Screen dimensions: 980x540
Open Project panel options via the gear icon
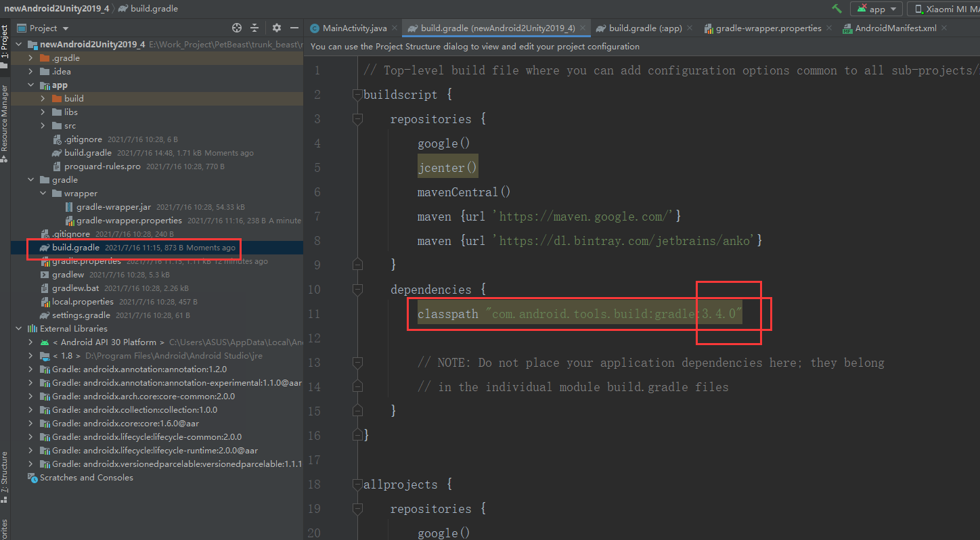(x=276, y=28)
